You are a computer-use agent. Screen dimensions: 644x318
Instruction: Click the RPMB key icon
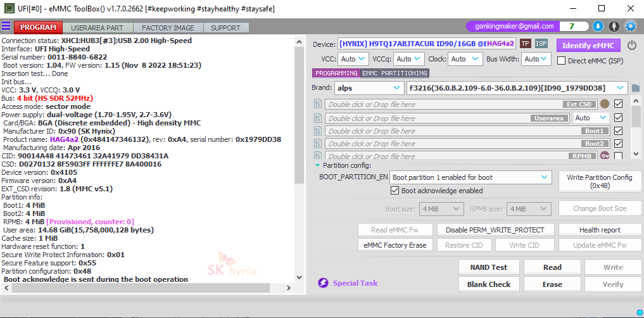pyautogui.click(x=605, y=156)
